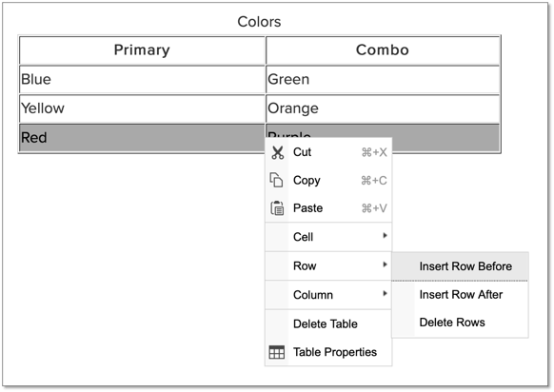Click the Blue table cell
Image resolution: width=554 pixels, height=392 pixels.
[142, 80]
